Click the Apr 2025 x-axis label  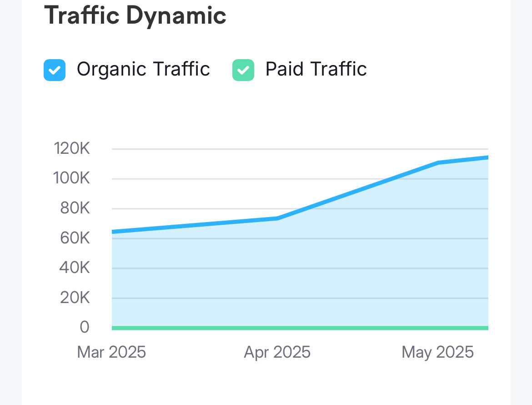[x=277, y=352]
